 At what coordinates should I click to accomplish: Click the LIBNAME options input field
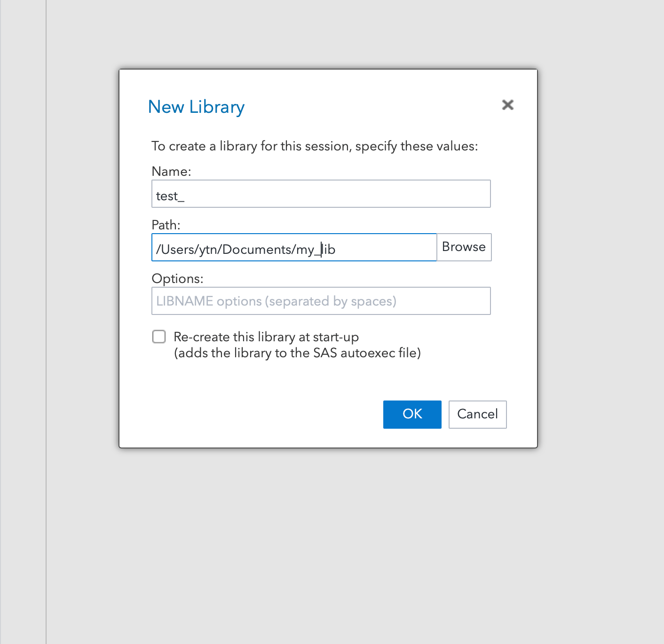(321, 301)
